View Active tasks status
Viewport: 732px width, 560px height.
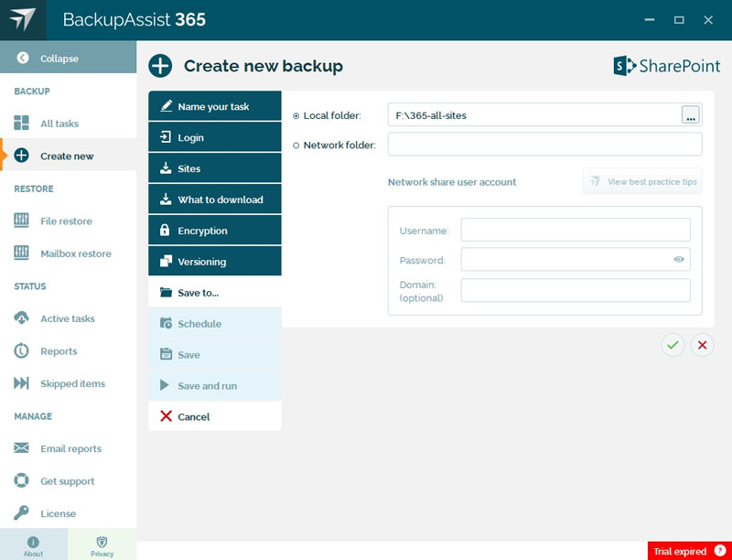point(68,318)
